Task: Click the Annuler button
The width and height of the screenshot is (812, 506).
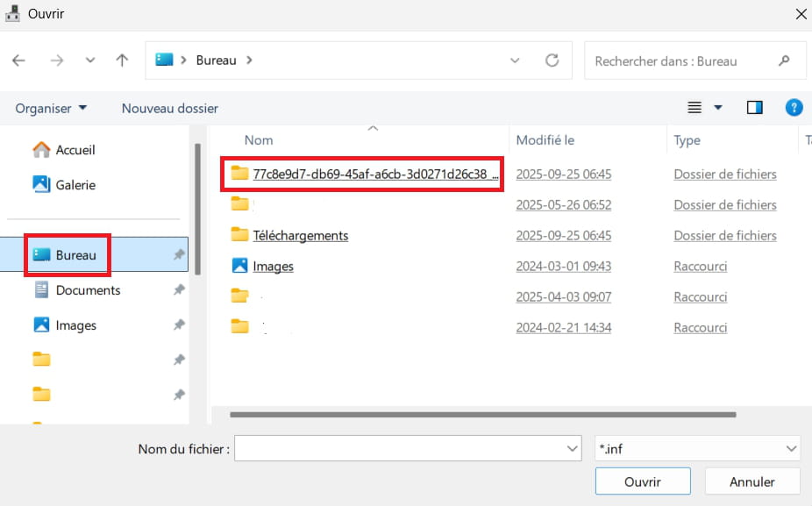Action: point(751,481)
